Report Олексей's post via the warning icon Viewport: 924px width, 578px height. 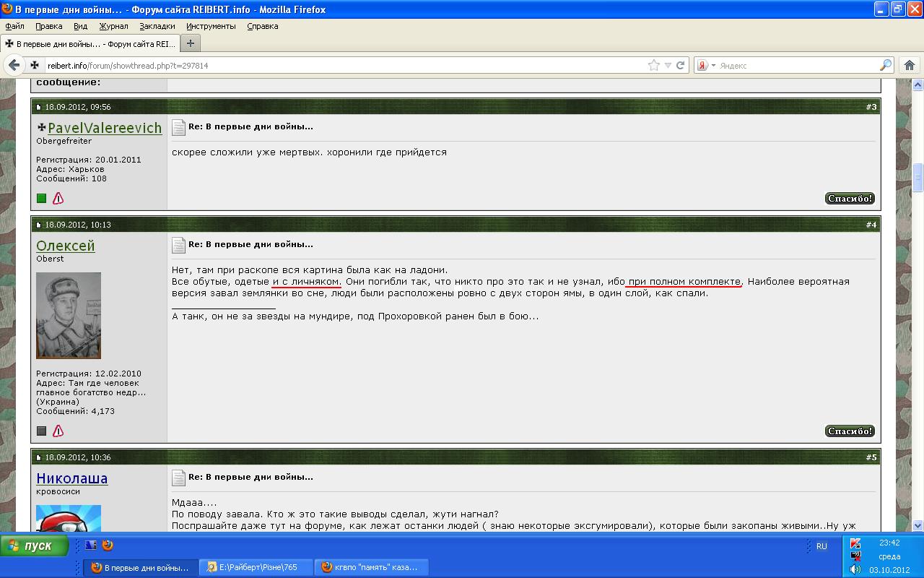click(x=58, y=431)
